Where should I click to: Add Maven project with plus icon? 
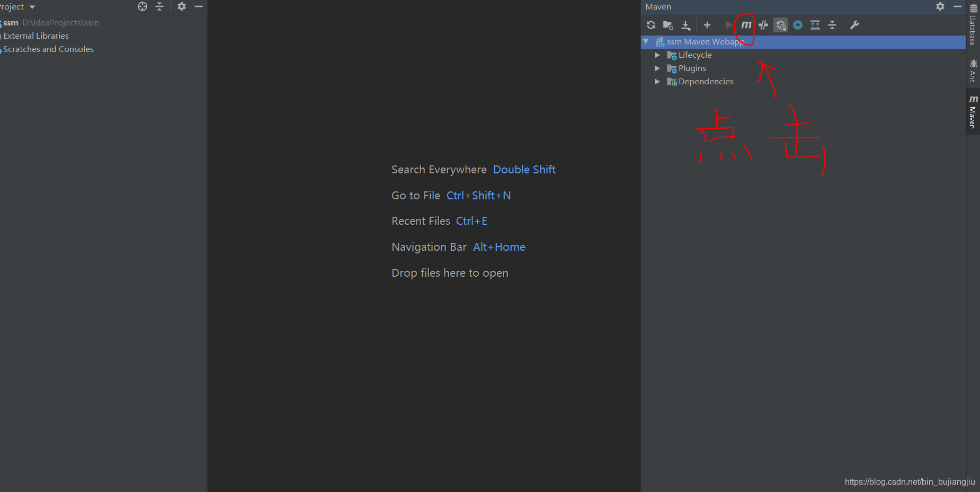707,25
